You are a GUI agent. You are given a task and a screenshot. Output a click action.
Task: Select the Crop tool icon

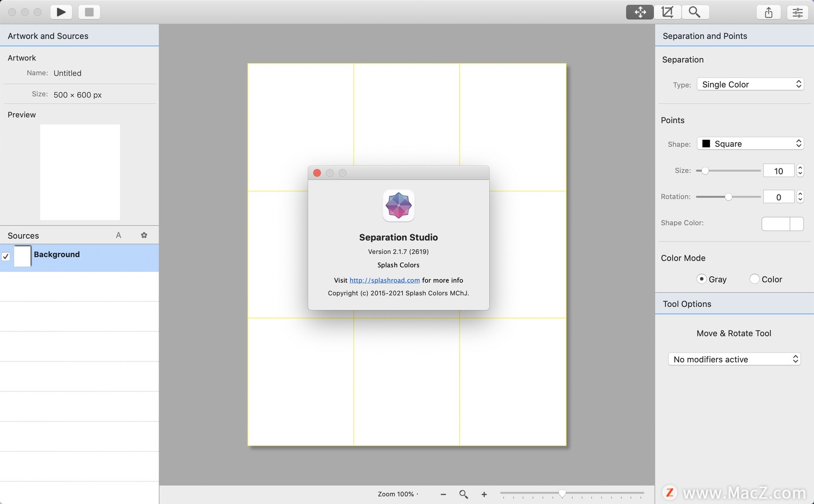[667, 12]
